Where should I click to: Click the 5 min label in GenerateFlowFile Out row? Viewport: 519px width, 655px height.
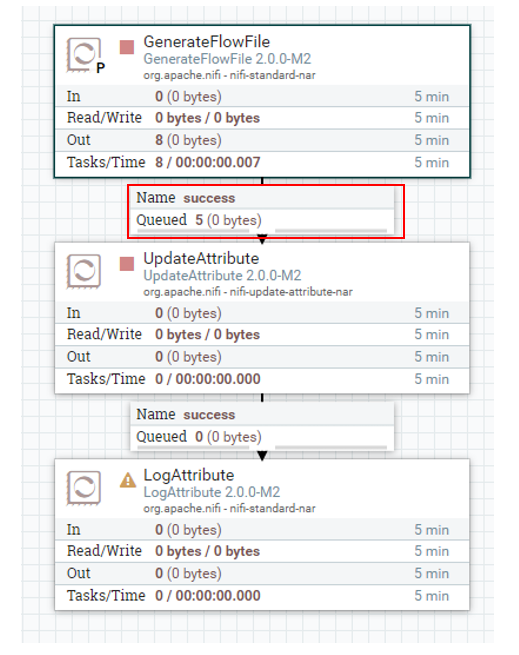(x=432, y=140)
